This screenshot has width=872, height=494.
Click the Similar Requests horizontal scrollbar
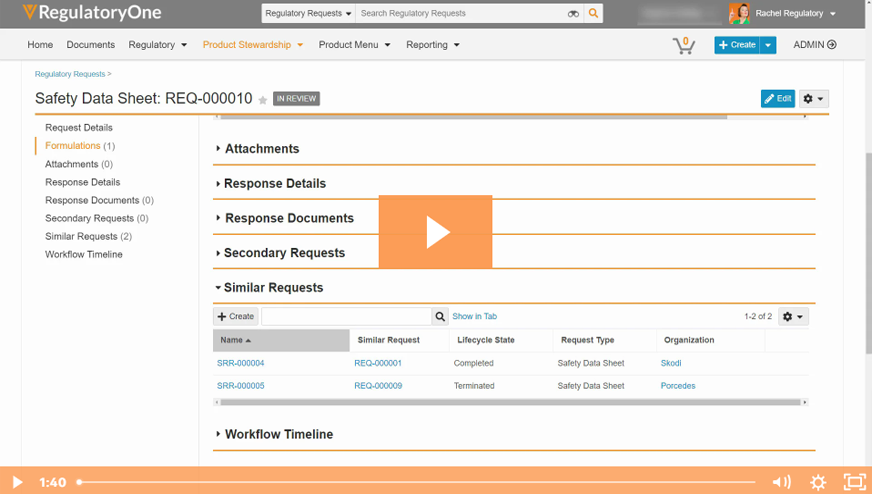[510, 402]
